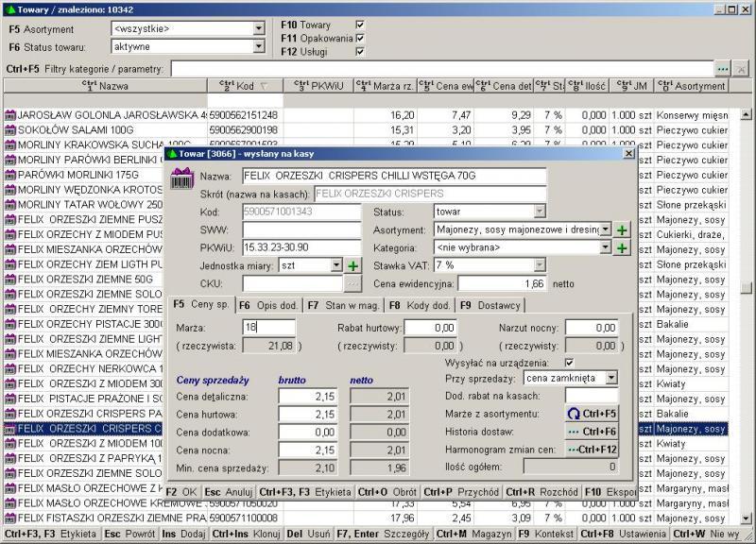Screen dimensions: 756x544
Task: Click the Ctrl+Ins Klonuj button
Action: tap(246, 535)
